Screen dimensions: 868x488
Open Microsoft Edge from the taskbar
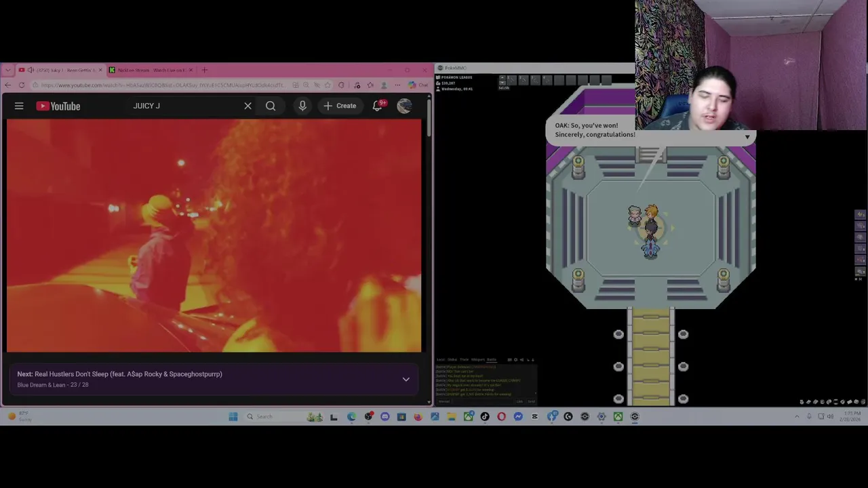pos(351,416)
